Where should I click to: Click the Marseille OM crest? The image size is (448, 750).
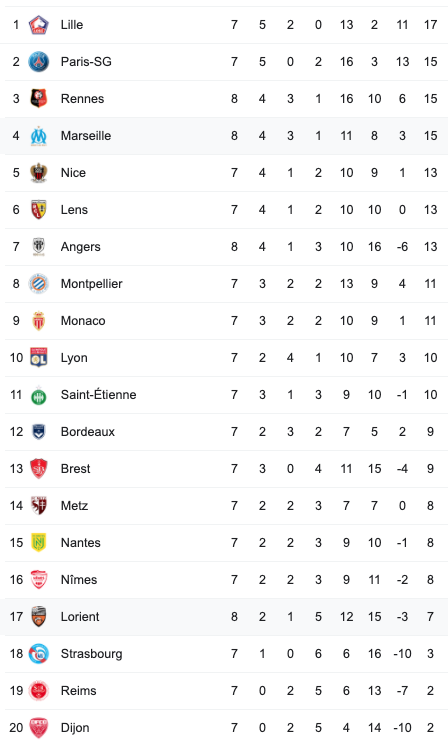pyautogui.click(x=39, y=136)
